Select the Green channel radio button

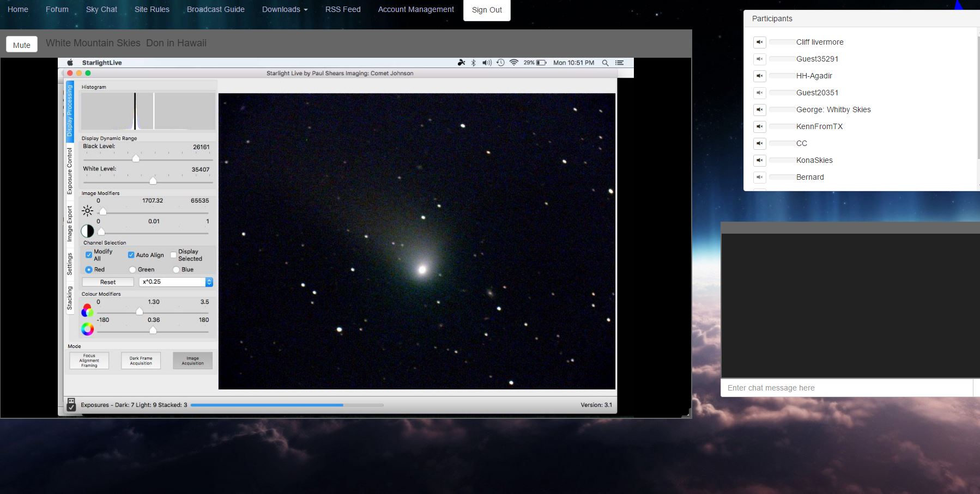click(132, 270)
